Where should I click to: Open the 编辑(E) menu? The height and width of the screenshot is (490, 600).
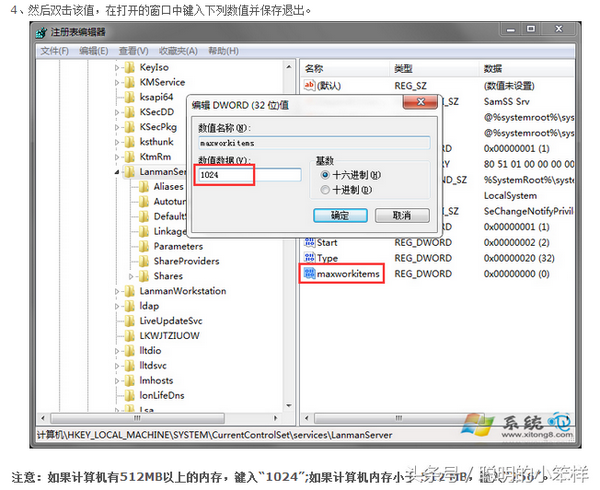[x=94, y=51]
